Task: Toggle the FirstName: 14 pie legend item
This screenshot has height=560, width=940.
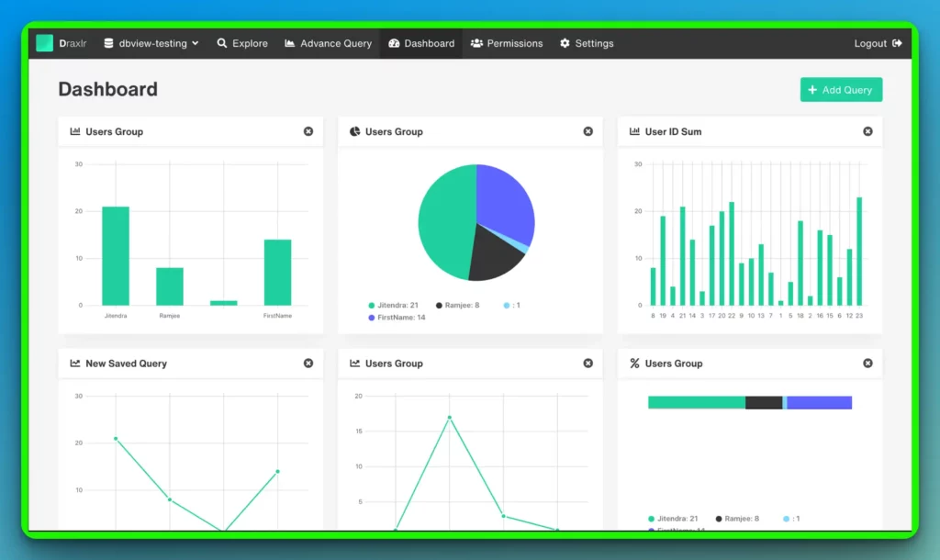Action: click(397, 317)
